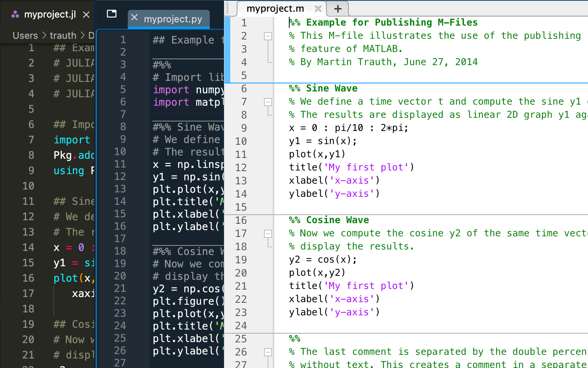Click line number 10 in the MATLAB gutter
Screen dimensions: 588x368
241,141
